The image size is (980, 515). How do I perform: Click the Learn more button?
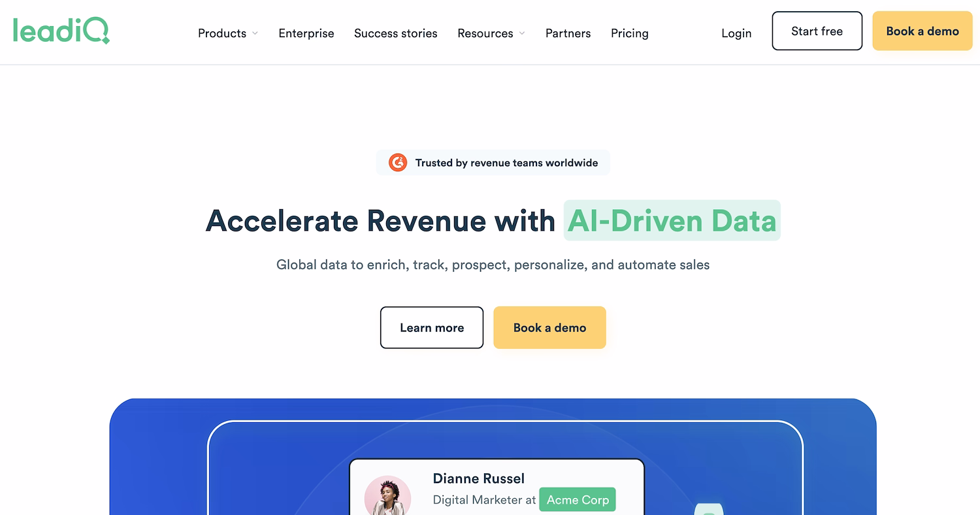click(432, 327)
